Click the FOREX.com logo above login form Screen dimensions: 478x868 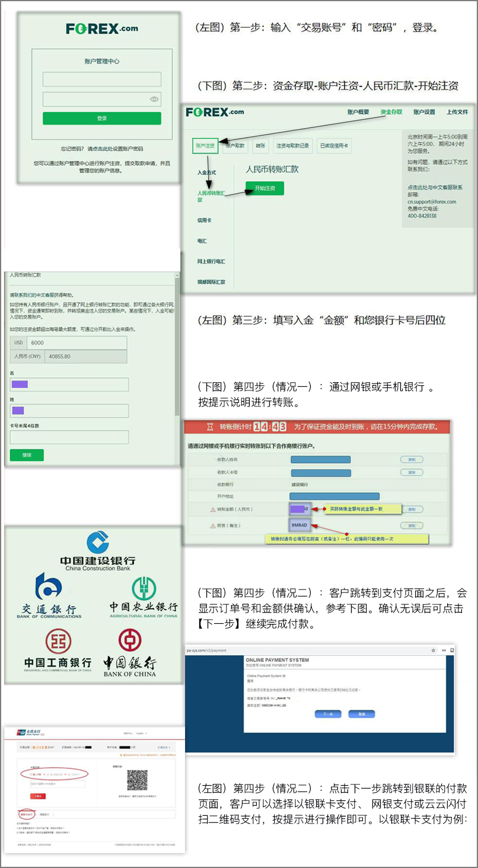point(101,28)
